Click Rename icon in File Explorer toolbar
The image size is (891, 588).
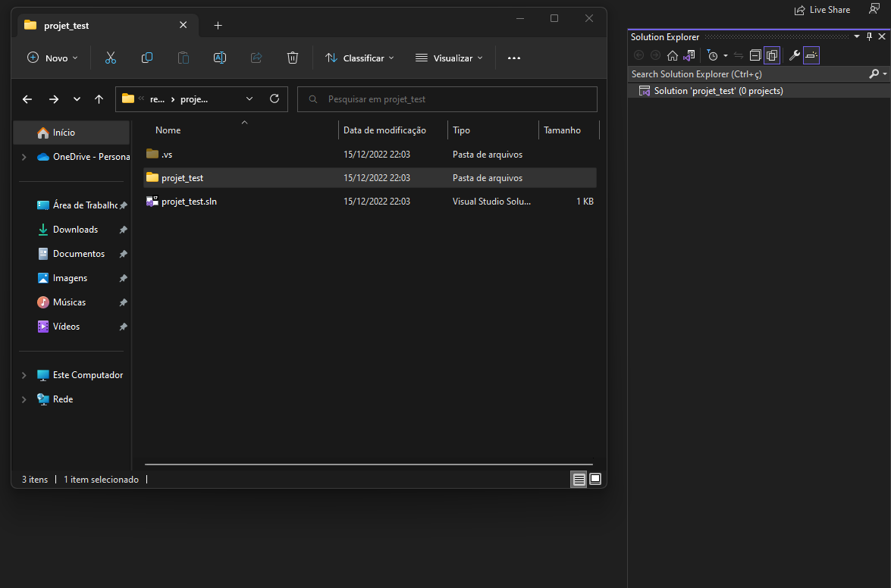219,58
